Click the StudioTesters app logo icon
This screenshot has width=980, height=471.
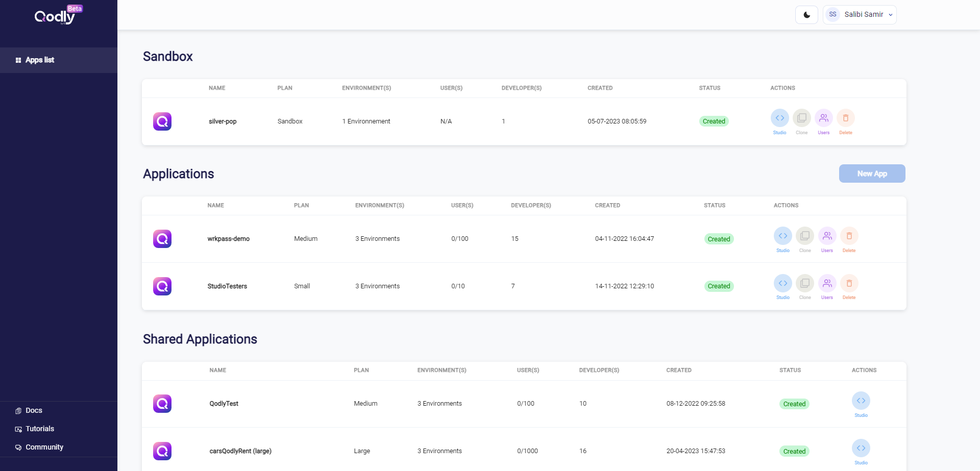pos(162,286)
